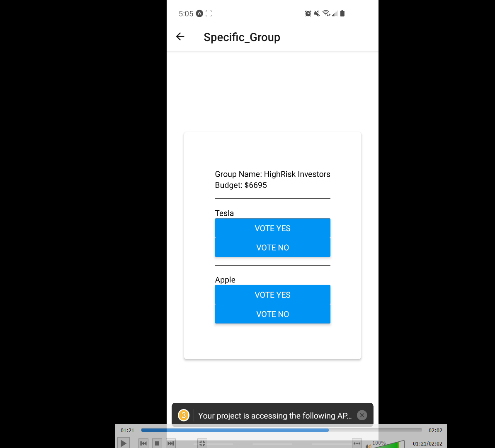Tap the screen capture status icon
This screenshot has height=448, width=495.
coord(209,13)
